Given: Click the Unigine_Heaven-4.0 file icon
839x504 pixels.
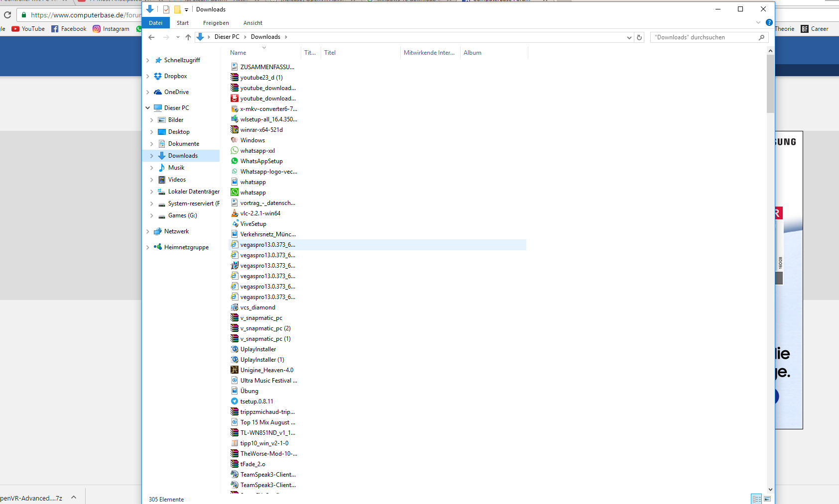Looking at the screenshot, I should 235,370.
